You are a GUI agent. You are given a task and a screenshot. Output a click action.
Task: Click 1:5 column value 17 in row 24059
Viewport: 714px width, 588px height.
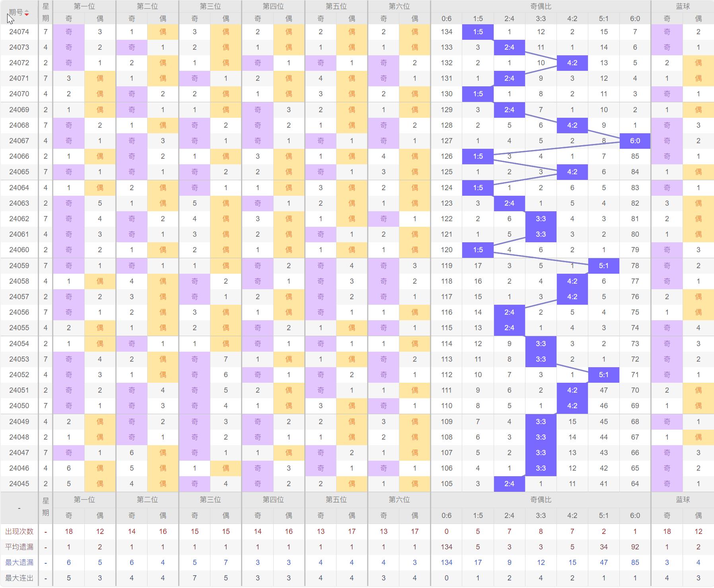[x=478, y=266]
